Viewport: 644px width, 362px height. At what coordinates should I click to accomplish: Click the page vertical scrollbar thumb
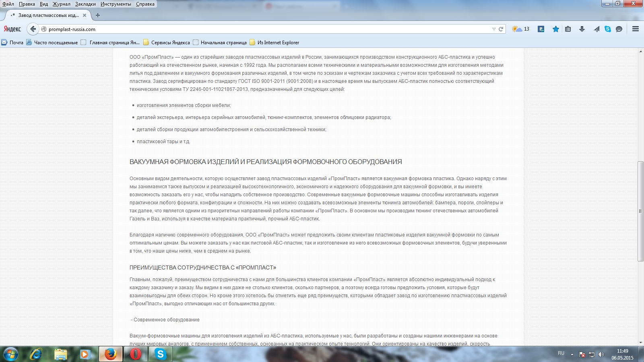tap(641, 211)
